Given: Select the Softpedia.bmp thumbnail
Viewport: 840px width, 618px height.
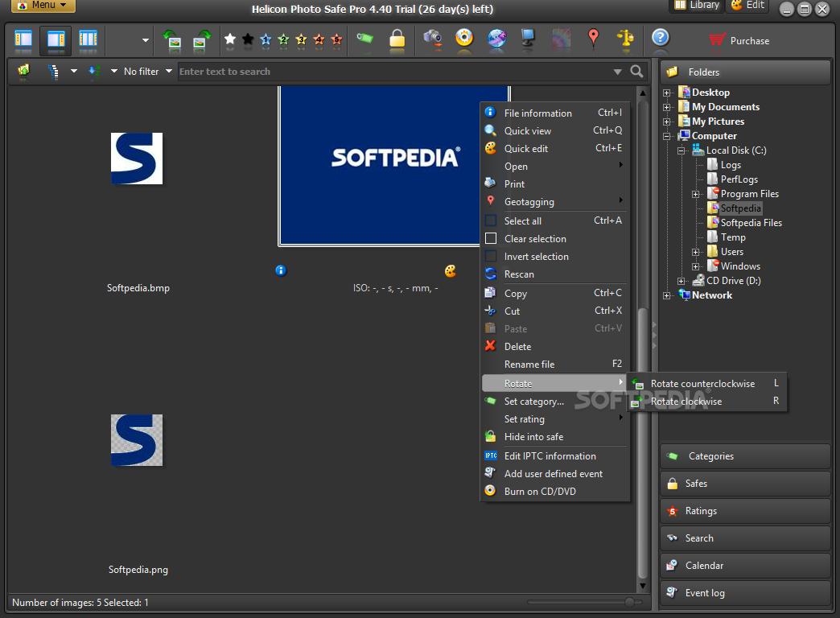Looking at the screenshot, I should click(x=137, y=159).
